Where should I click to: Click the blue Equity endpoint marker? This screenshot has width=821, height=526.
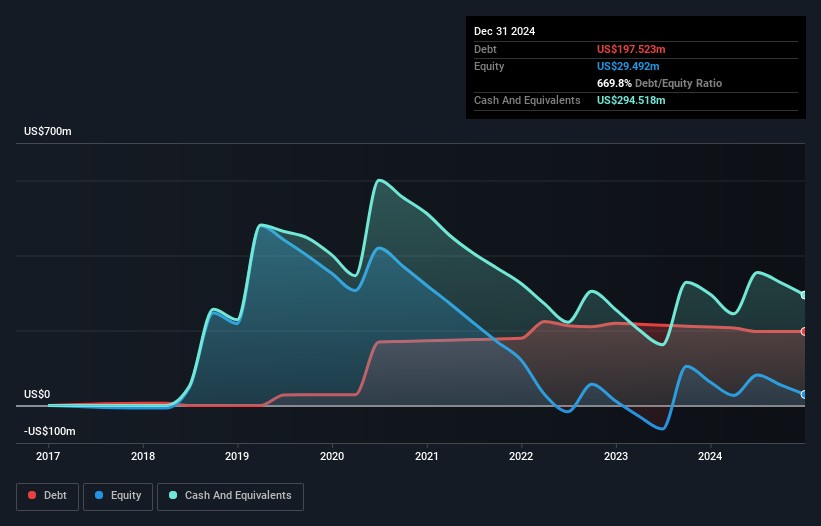[x=803, y=394]
